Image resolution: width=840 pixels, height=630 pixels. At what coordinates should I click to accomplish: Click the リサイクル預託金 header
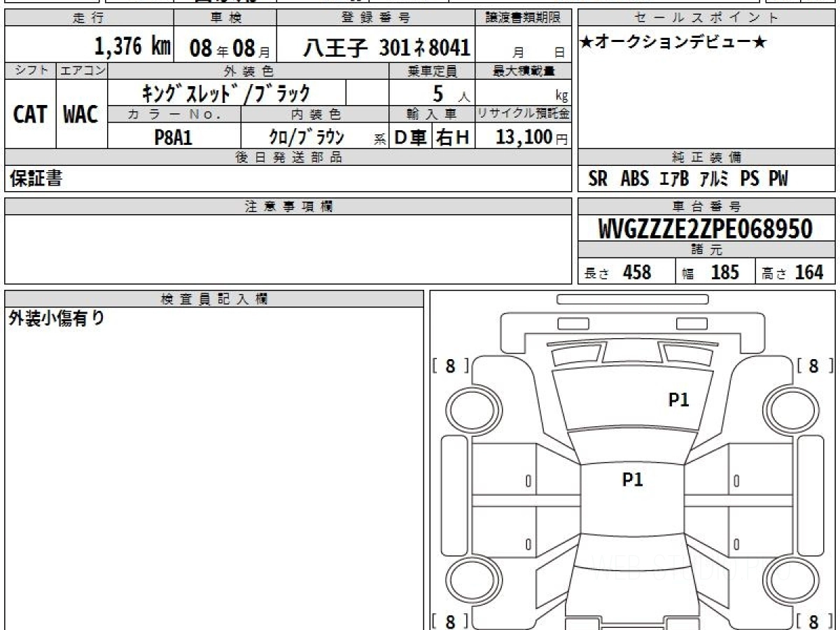(x=523, y=115)
